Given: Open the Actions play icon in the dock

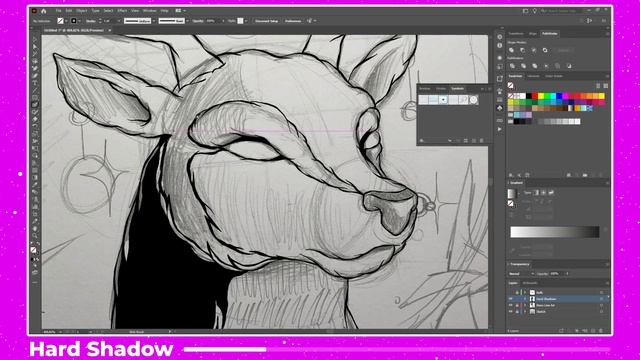Looking at the screenshot, I should [500, 129].
